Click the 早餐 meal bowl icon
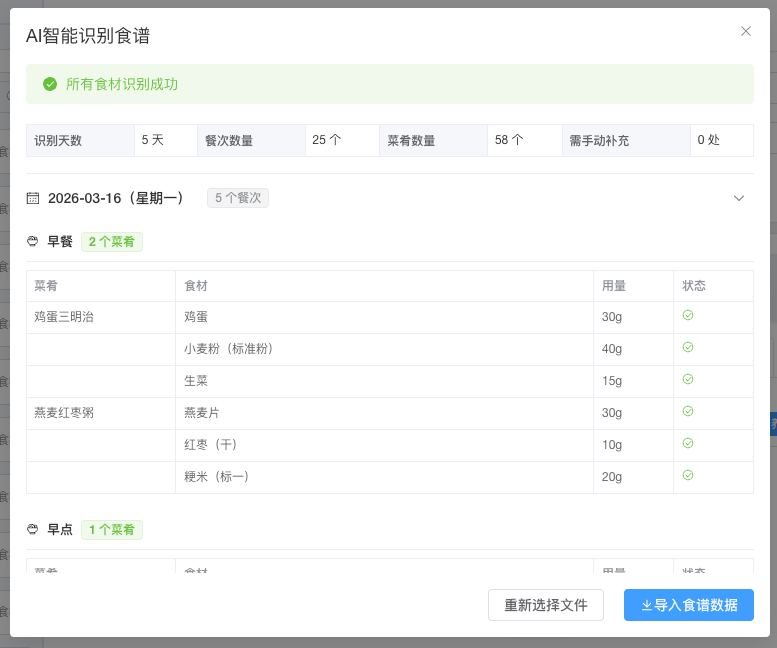The width and height of the screenshot is (777, 648). click(33, 242)
